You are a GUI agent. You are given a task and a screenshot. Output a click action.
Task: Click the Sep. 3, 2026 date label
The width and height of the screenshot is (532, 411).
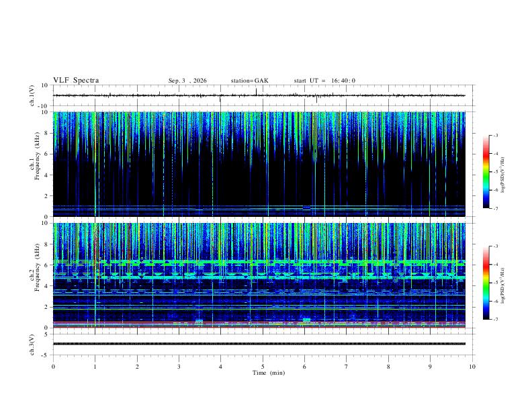pyautogui.click(x=187, y=81)
